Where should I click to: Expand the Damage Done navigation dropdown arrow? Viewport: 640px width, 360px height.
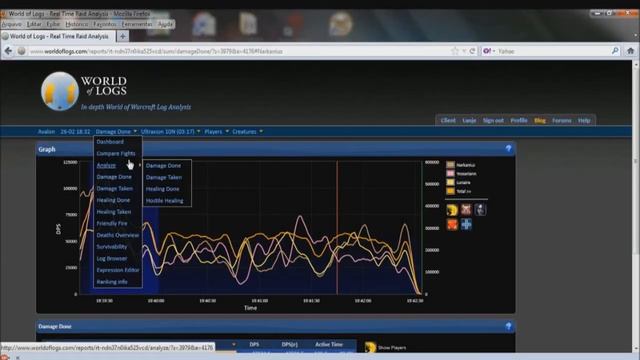click(x=135, y=131)
